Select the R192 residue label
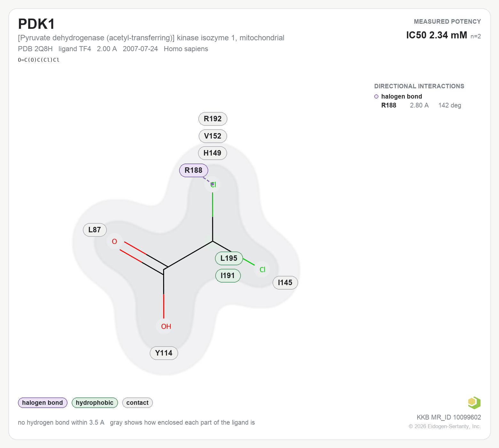The width and height of the screenshot is (499, 448). (x=213, y=119)
